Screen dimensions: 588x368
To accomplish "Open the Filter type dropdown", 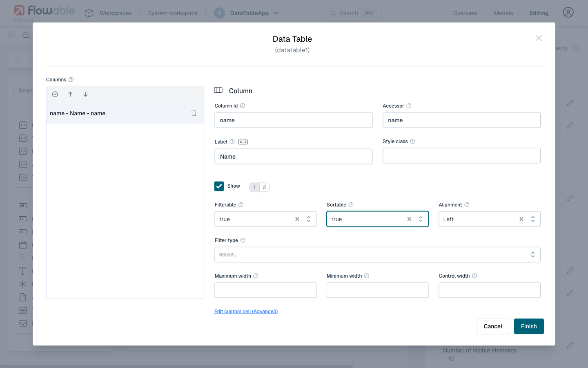I will tap(377, 254).
